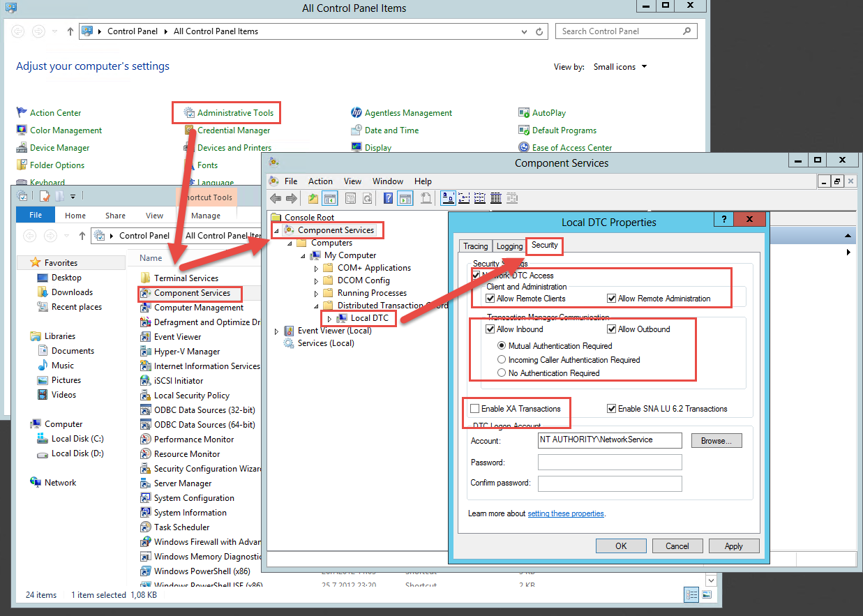Open the HP Agentless Management icon
The width and height of the screenshot is (863, 616).
[357, 113]
